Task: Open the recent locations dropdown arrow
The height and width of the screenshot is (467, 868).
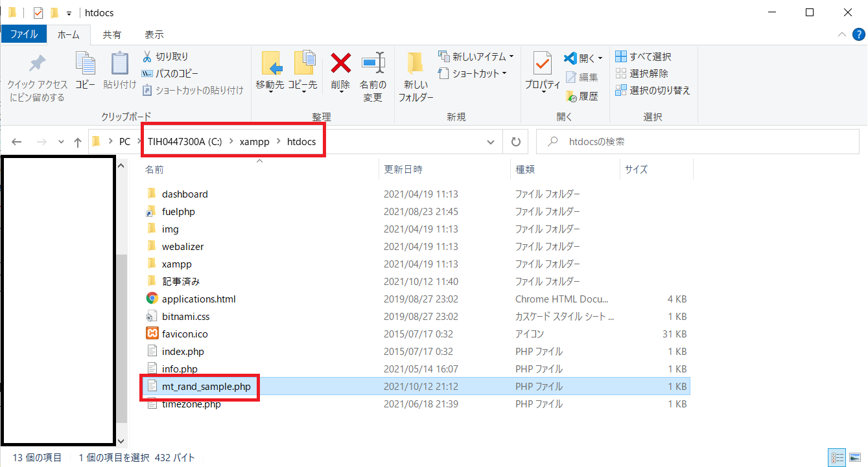Action: coord(61,142)
